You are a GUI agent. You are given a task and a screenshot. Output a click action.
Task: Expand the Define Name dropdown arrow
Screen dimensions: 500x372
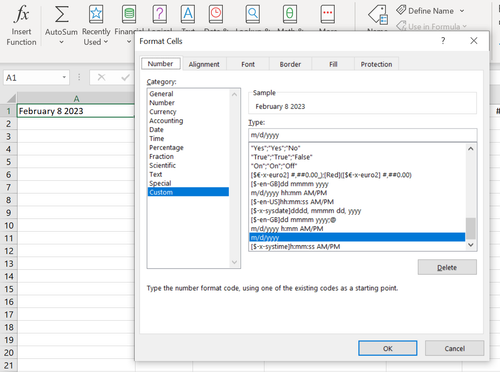point(462,11)
